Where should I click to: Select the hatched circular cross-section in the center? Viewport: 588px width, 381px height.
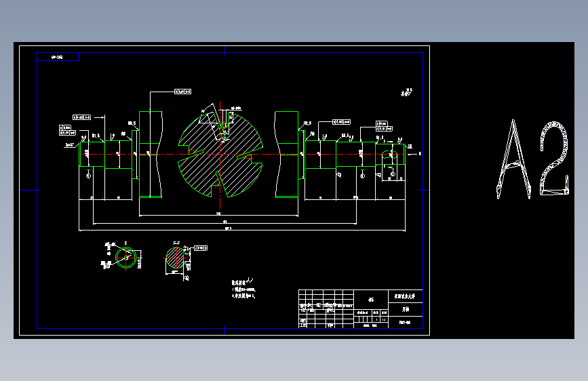tap(220, 155)
